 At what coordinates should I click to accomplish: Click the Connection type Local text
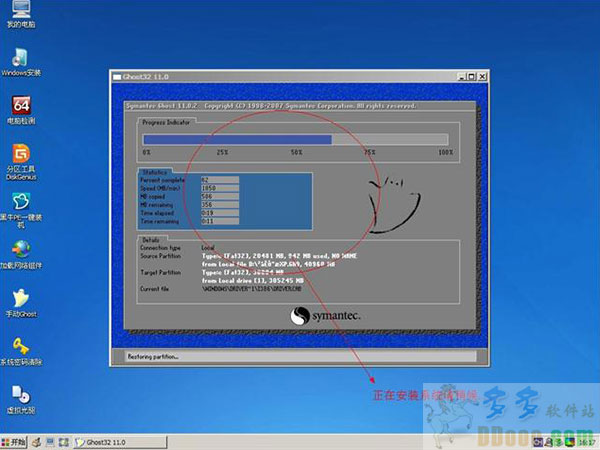tap(208, 248)
